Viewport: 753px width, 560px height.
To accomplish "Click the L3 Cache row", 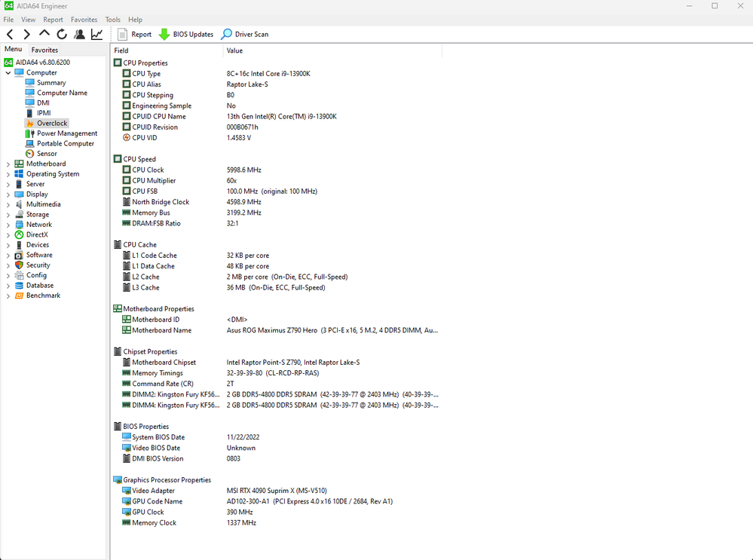I will click(x=277, y=288).
